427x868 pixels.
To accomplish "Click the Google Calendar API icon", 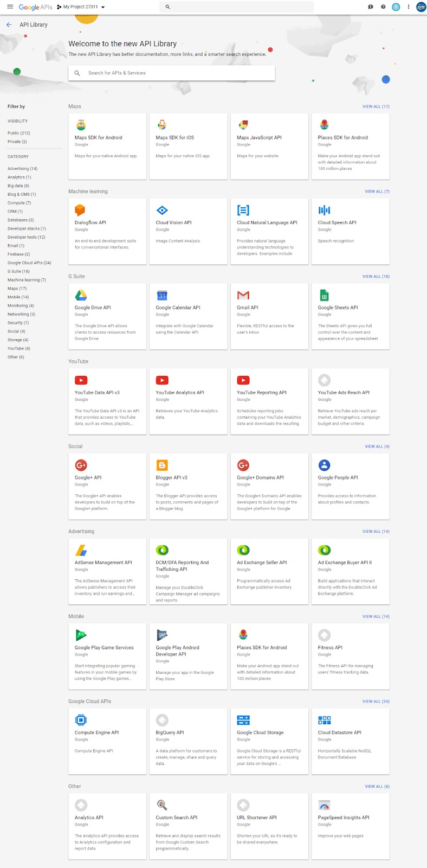I will point(162,295).
